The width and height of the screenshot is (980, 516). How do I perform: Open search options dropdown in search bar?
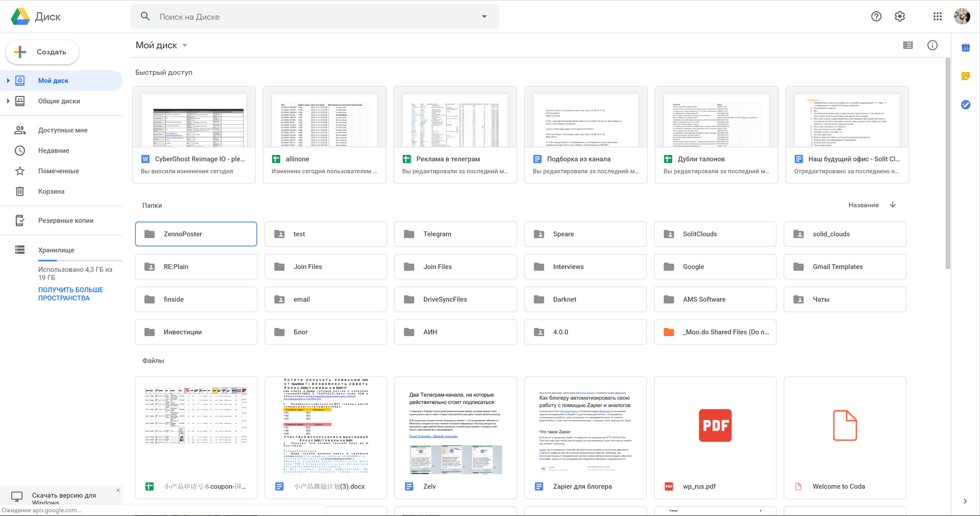pos(484,16)
